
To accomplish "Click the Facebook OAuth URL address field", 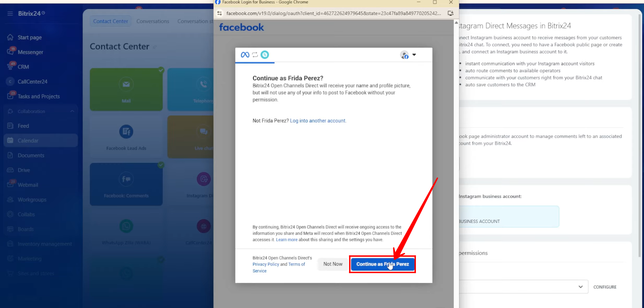I will pyautogui.click(x=333, y=13).
